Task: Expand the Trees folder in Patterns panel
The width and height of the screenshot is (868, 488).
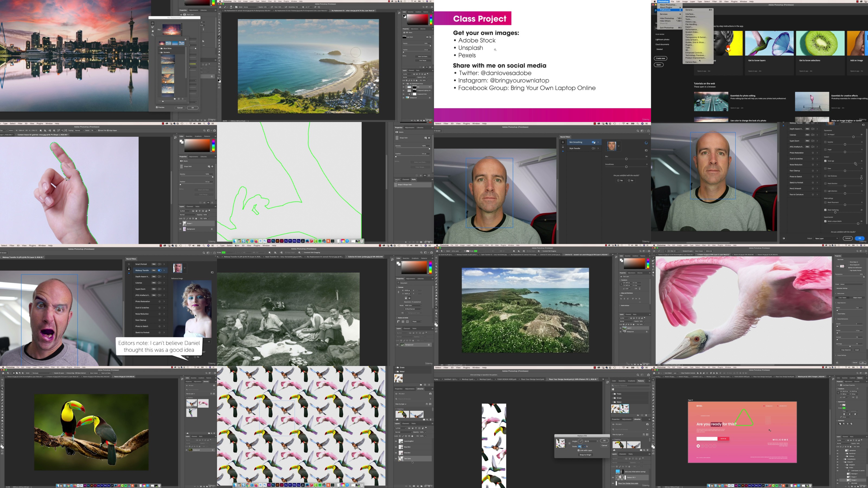Action: click(612, 394)
